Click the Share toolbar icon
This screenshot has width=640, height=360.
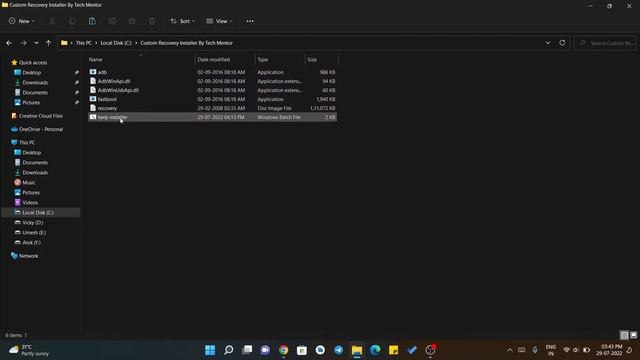[x=132, y=21]
